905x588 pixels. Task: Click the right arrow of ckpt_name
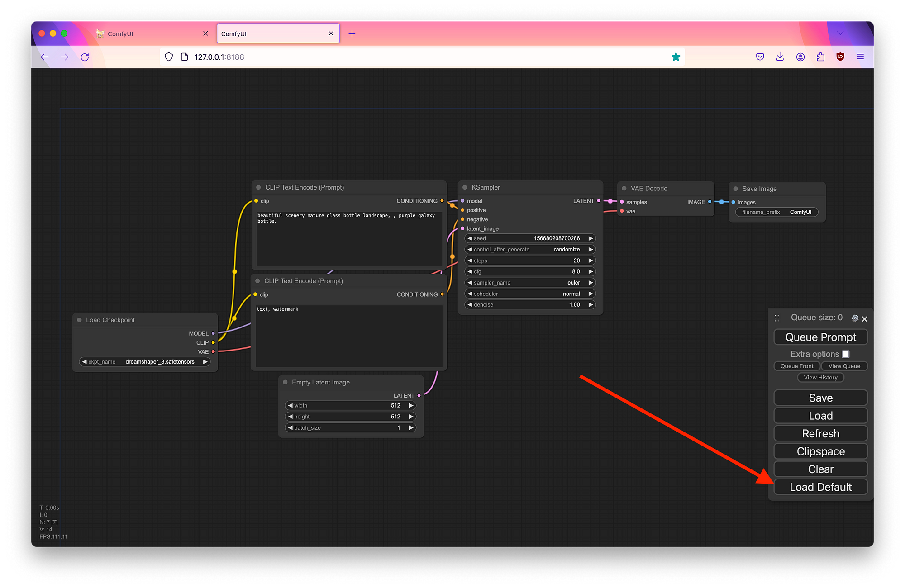click(205, 362)
